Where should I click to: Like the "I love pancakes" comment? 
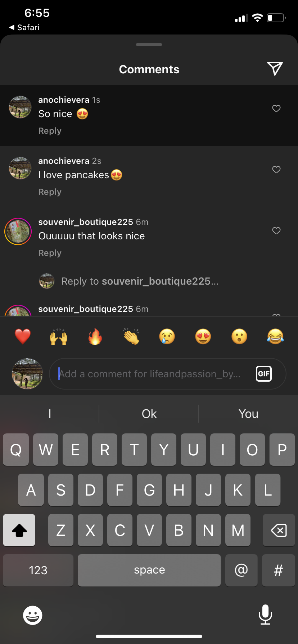tap(276, 170)
